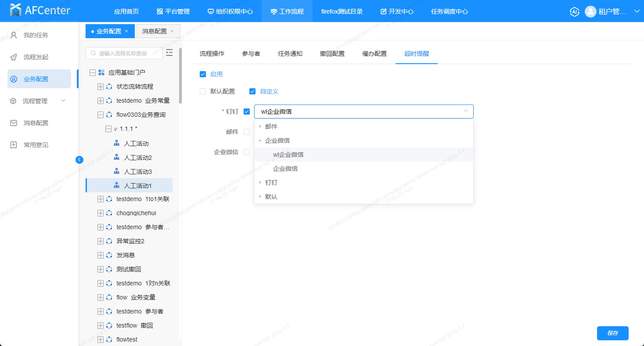This screenshot has height=346, width=644.
Task: Uncheck the 启用 checkbox
Action: point(203,74)
